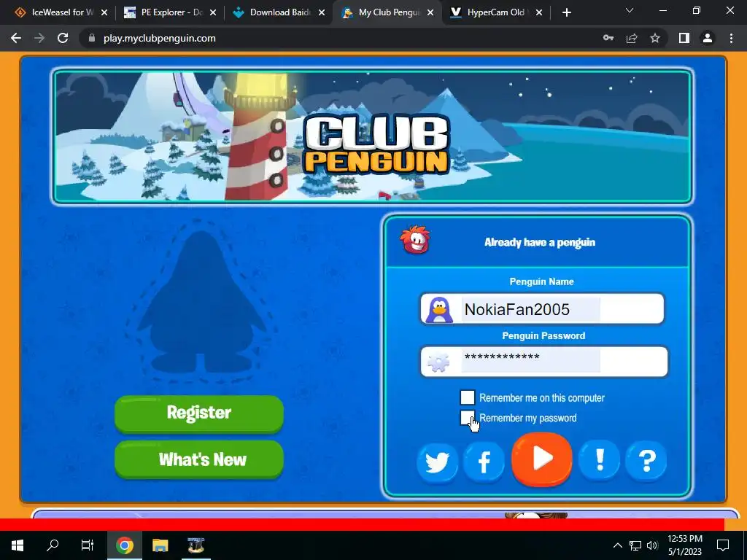Image resolution: width=747 pixels, height=560 pixels.
Task: Click the browser forward arrow
Action: coord(39,38)
